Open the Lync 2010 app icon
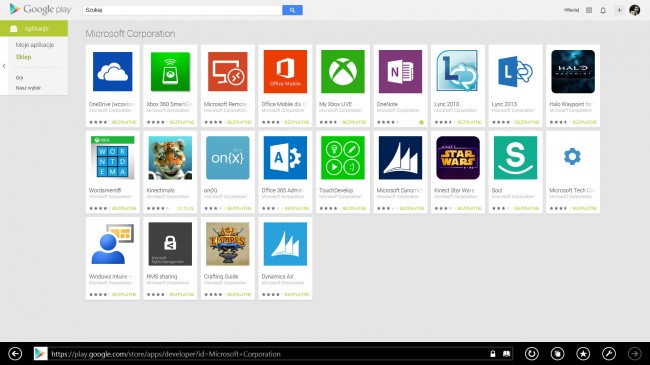 click(458, 71)
